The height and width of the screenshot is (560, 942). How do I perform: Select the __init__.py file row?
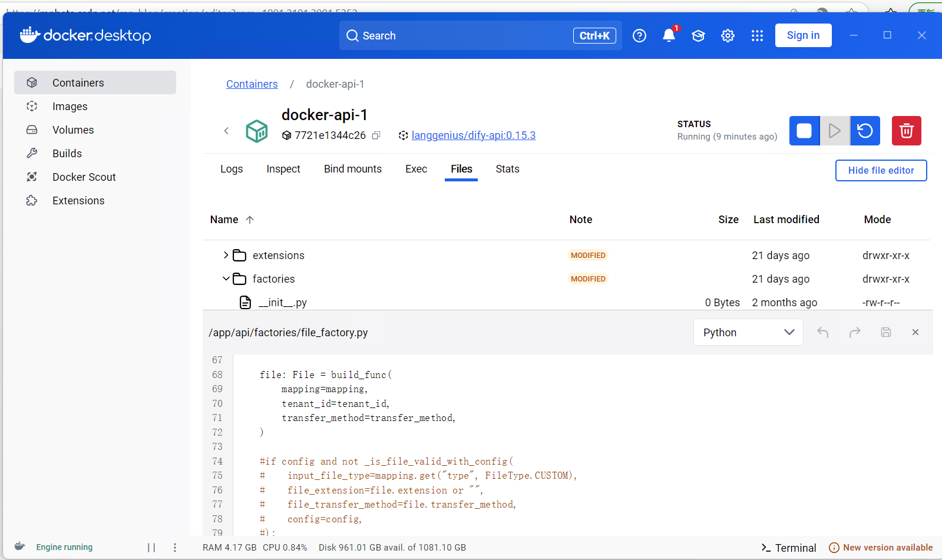coord(566,302)
